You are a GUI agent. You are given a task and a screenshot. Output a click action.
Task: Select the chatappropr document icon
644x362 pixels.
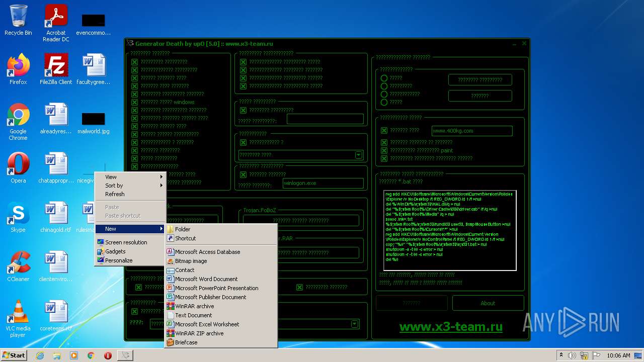[x=56, y=168]
